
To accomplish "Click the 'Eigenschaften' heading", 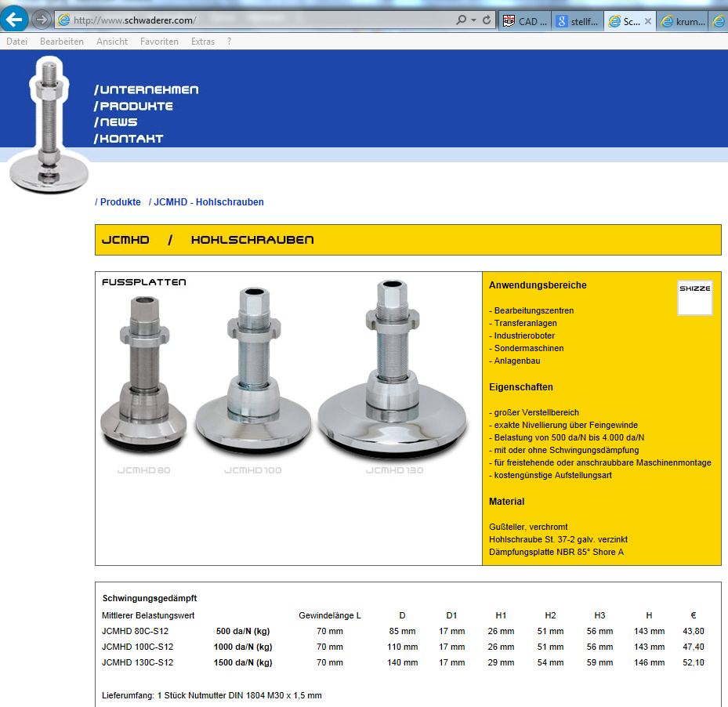I will (521, 387).
